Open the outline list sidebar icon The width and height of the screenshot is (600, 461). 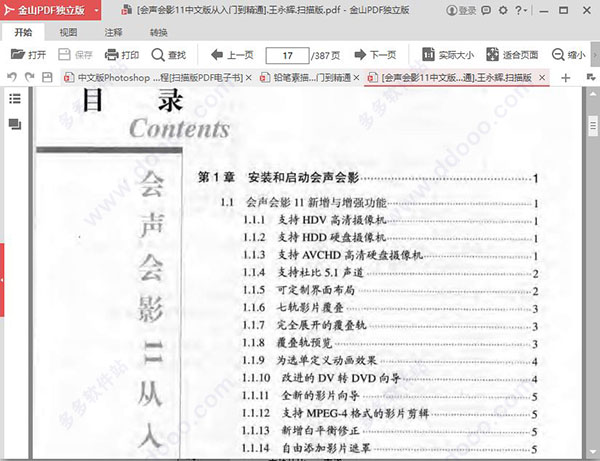pyautogui.click(x=15, y=99)
